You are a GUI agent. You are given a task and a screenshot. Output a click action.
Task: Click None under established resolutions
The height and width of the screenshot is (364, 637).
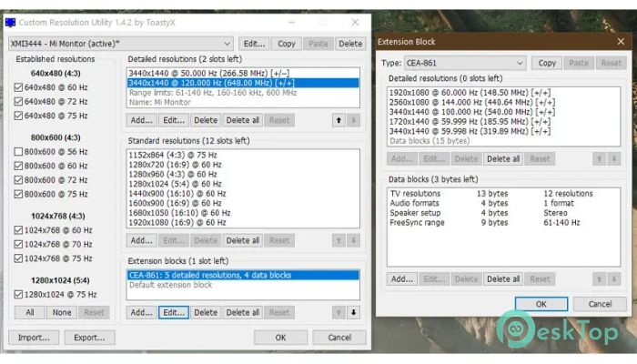coord(62,312)
